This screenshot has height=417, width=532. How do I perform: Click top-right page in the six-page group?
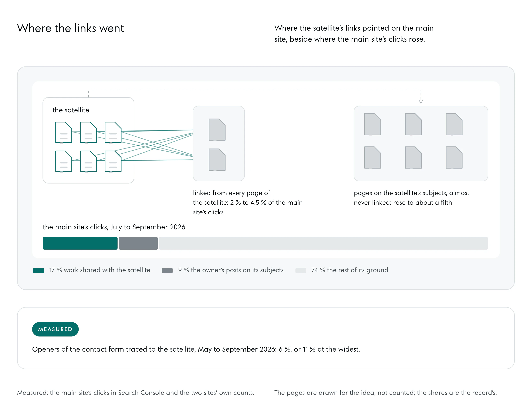(x=454, y=124)
